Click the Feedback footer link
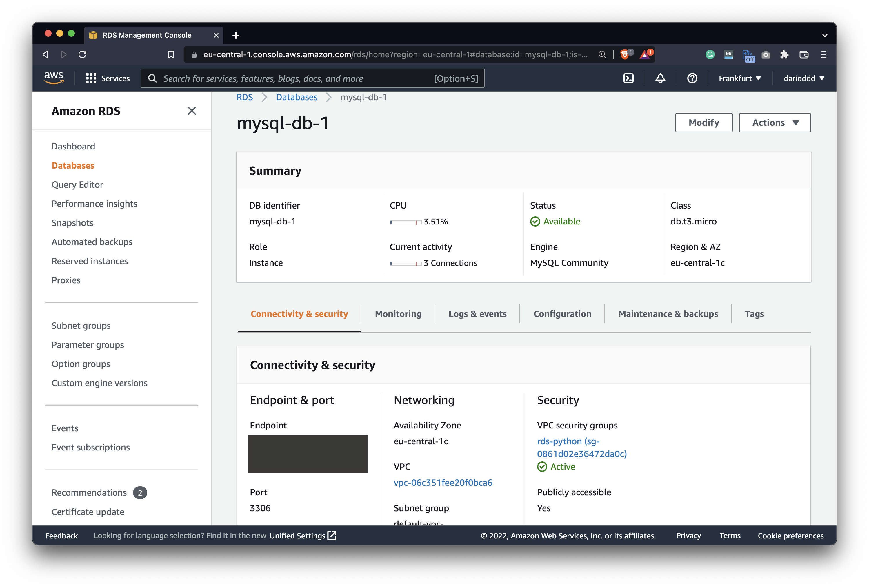Viewport: 869px width, 588px height. click(x=61, y=536)
